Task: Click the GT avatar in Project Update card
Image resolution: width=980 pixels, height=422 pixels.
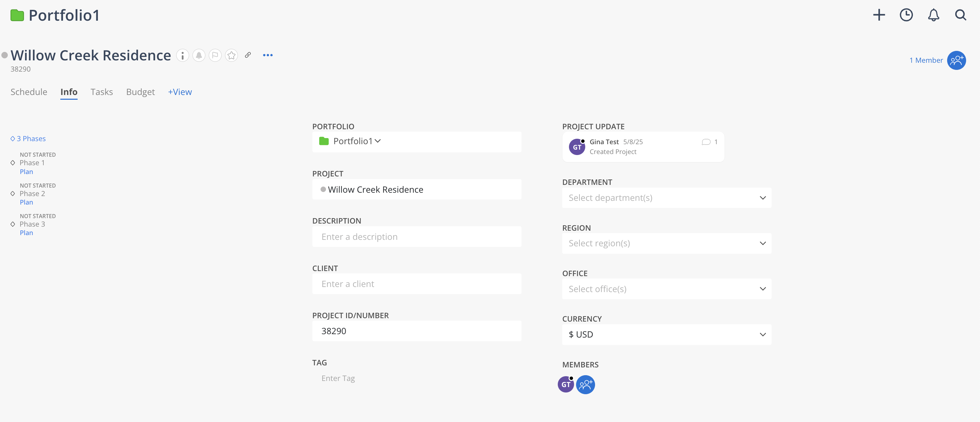Action: click(577, 147)
